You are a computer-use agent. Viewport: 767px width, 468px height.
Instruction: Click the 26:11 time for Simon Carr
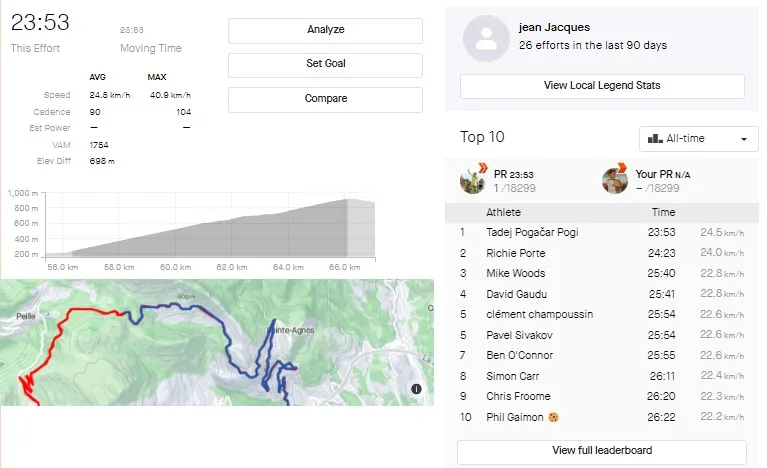pos(662,376)
